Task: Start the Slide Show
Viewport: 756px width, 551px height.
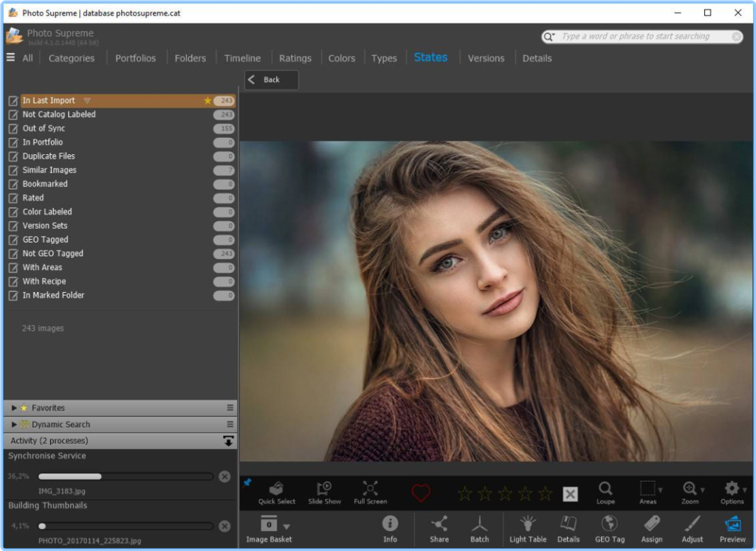Action: pos(324,492)
